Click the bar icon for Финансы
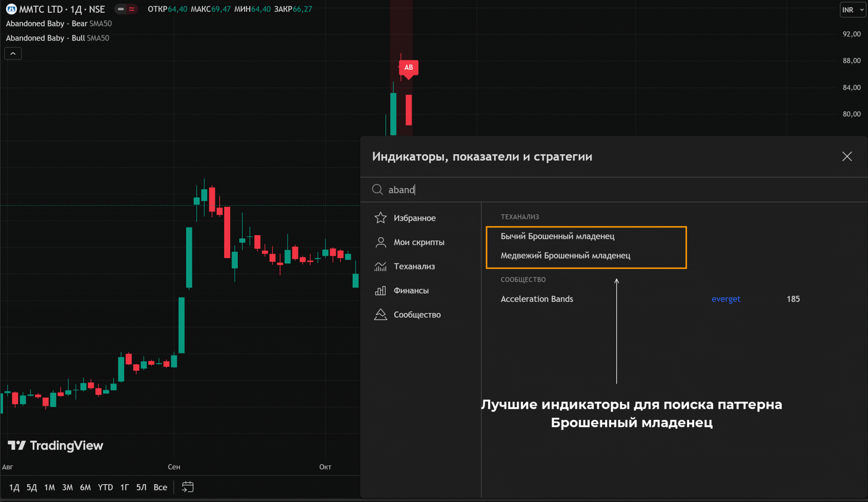The height and width of the screenshot is (502, 868). pyautogui.click(x=380, y=291)
